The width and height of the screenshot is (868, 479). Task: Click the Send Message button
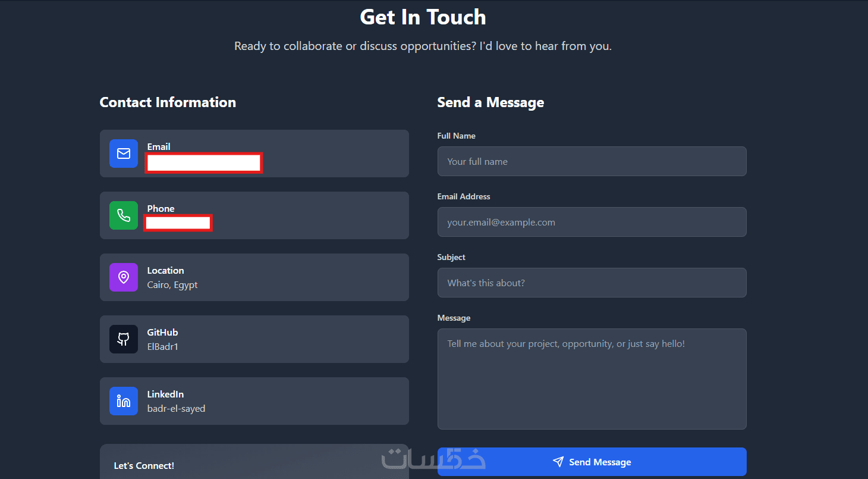(592, 462)
